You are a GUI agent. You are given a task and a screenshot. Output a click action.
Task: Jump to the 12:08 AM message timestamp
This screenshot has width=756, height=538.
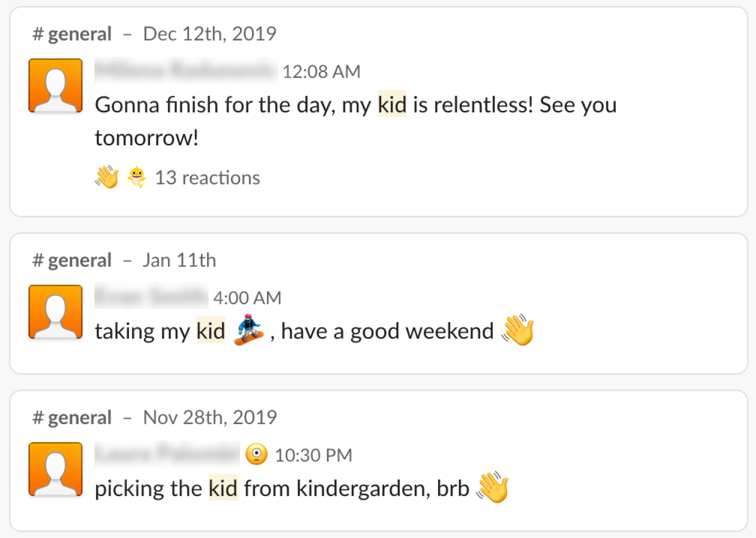point(321,72)
